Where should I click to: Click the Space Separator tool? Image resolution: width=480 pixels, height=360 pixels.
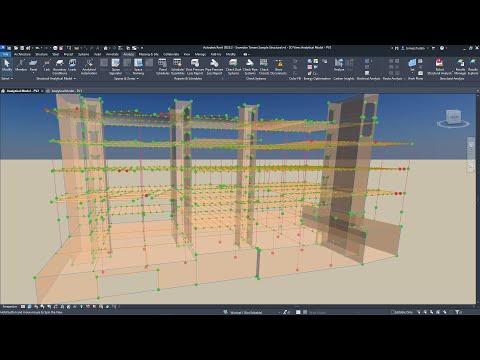click(116, 66)
